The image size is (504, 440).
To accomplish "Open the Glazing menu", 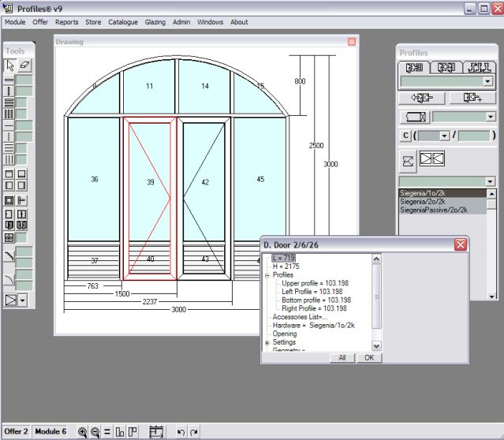I will tap(155, 22).
